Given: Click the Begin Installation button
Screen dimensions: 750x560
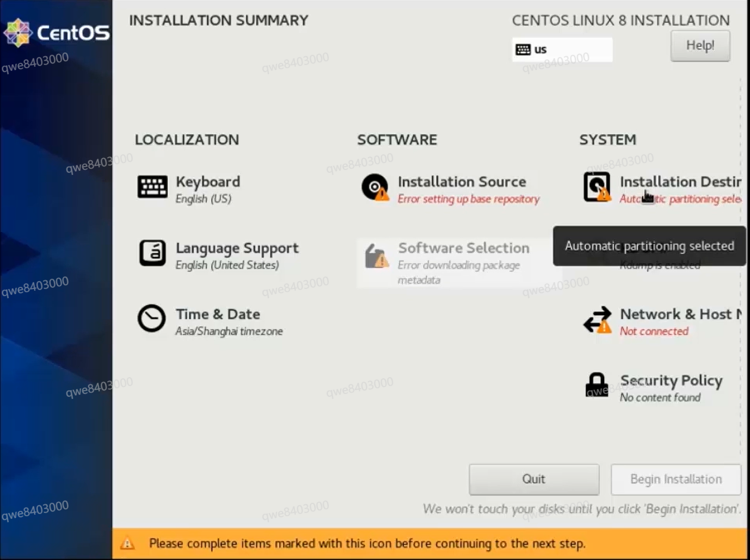Looking at the screenshot, I should [x=676, y=479].
